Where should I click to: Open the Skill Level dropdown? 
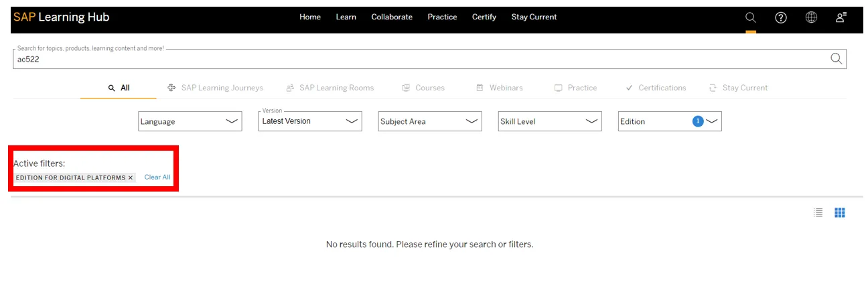tap(549, 121)
